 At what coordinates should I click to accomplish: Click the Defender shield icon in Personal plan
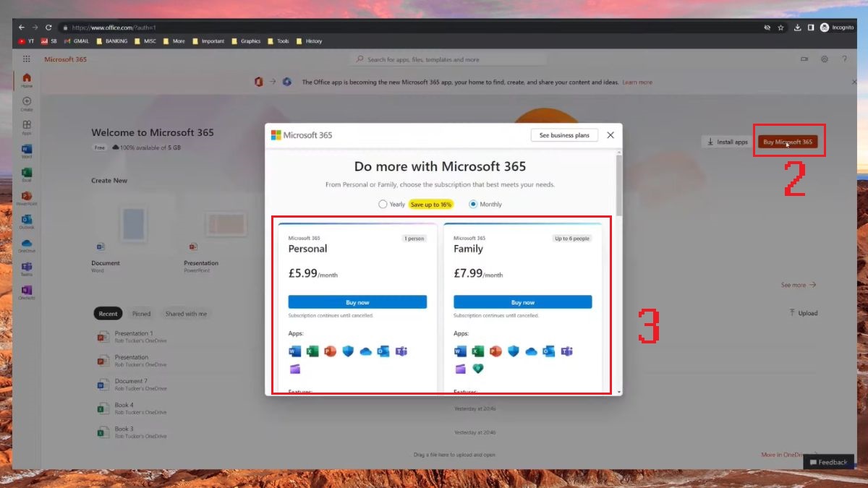(348, 351)
